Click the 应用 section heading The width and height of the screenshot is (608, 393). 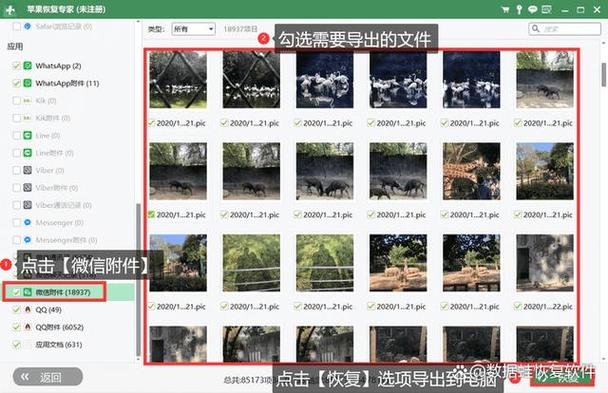[x=15, y=47]
